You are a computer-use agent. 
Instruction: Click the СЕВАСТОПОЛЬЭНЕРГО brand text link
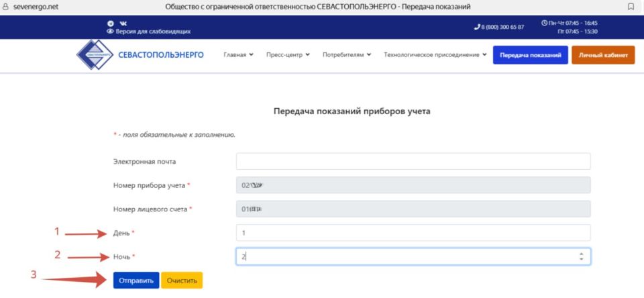[x=160, y=55]
